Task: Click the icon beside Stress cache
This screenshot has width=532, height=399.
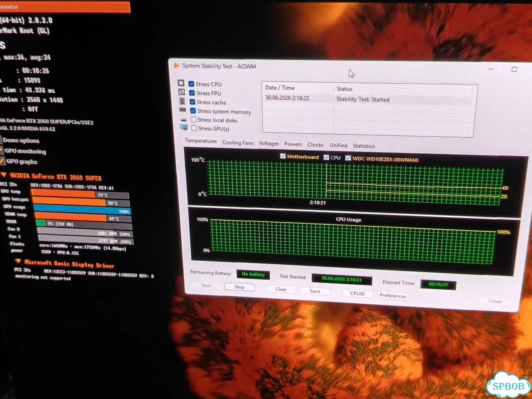Action: [x=182, y=101]
